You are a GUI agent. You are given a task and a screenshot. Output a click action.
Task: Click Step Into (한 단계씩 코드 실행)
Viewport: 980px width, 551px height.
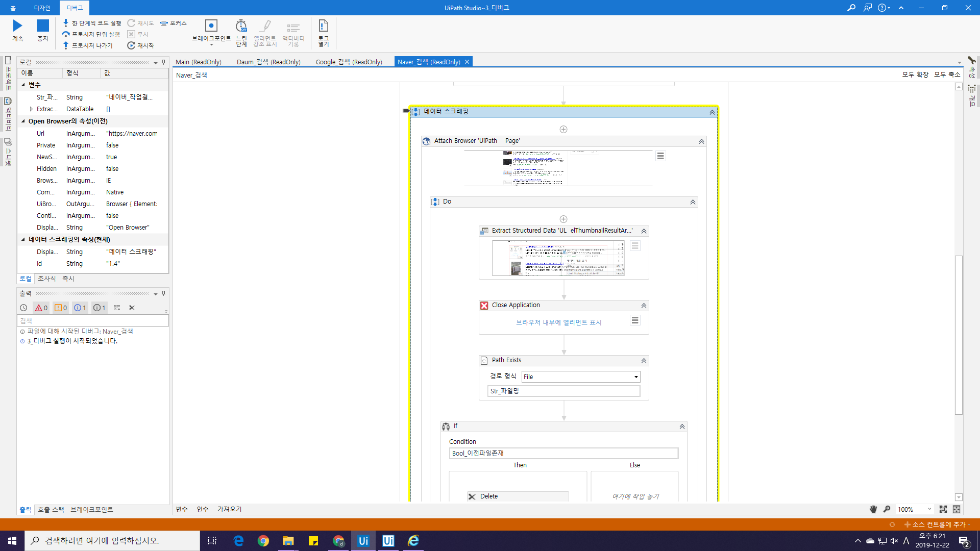coord(92,23)
